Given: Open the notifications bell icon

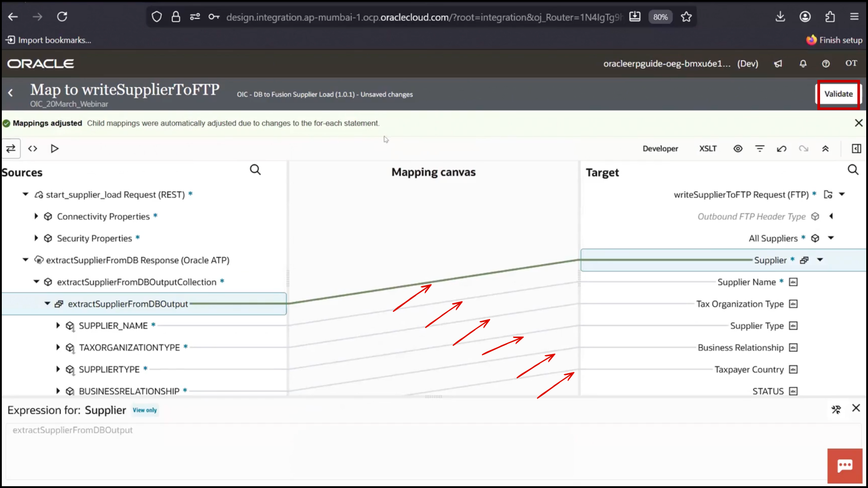Looking at the screenshot, I should pyautogui.click(x=803, y=64).
